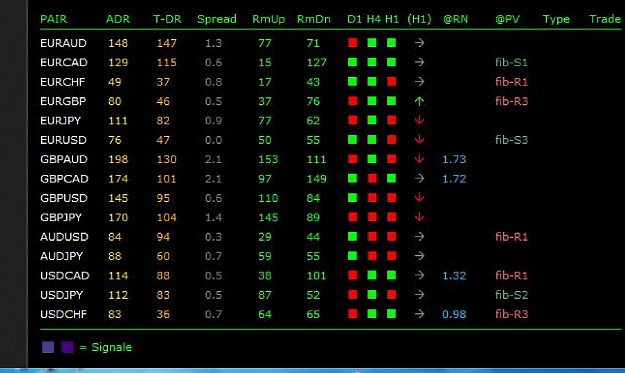Click the AUDUSD H4 red trend square
This screenshot has width=625, height=373.
372,236
